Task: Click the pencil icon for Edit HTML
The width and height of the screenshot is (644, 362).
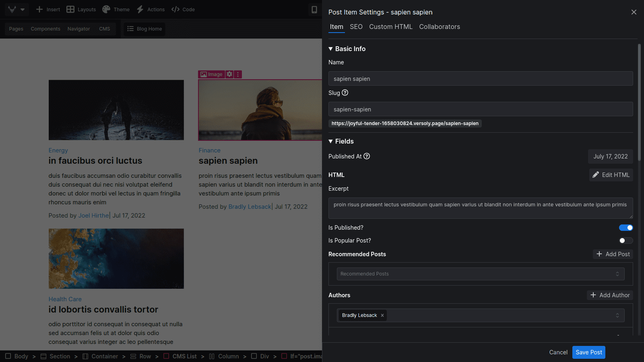Action: pyautogui.click(x=596, y=175)
